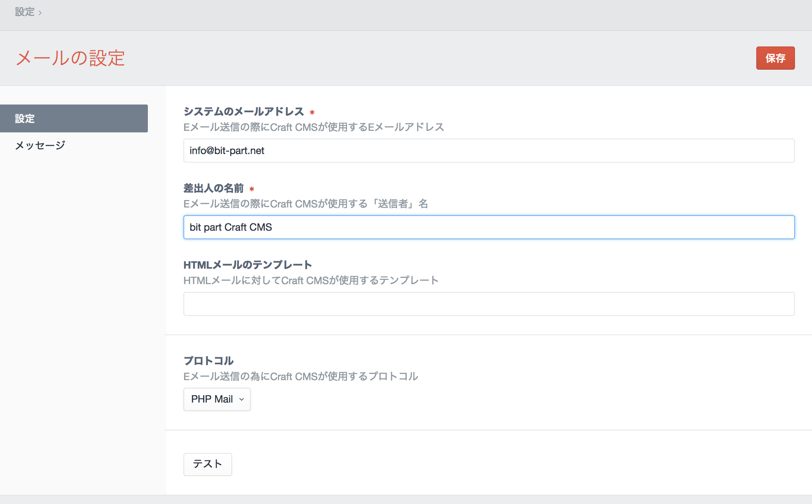
Task: Switch to the メッセージ sidebar tab
Action: 40,146
